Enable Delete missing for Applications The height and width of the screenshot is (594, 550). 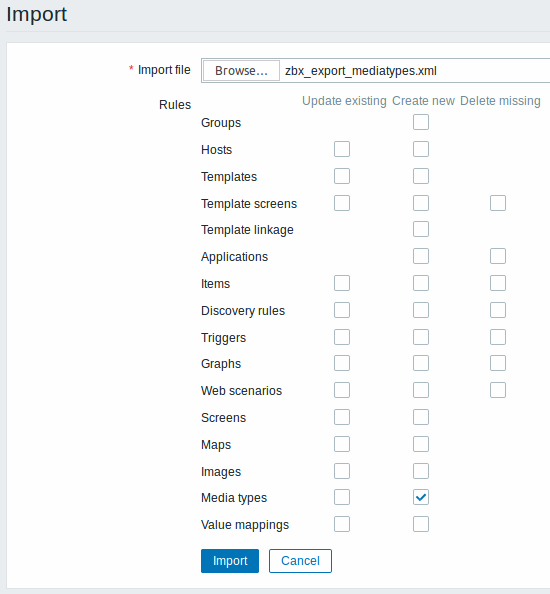(x=498, y=256)
